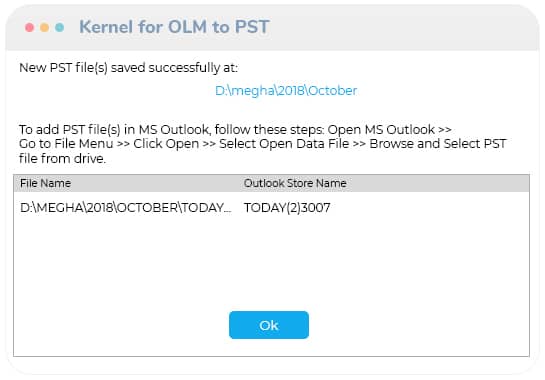Click the Kernel for OLM to PST title

(174, 27)
